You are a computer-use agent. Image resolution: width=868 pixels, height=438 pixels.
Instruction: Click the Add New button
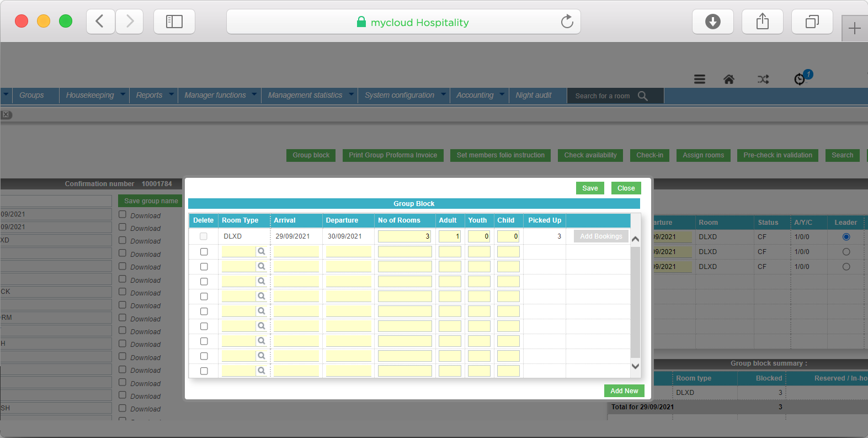coord(624,391)
